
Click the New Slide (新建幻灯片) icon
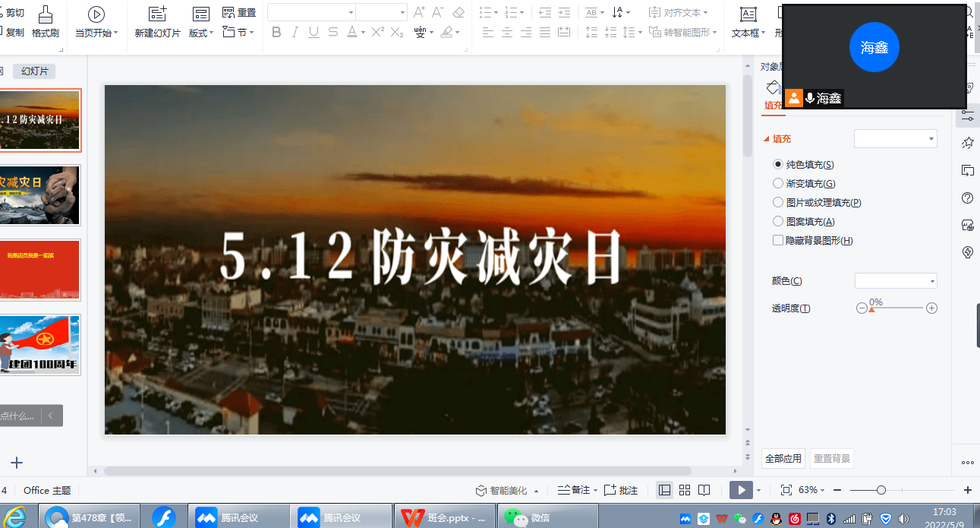click(157, 14)
